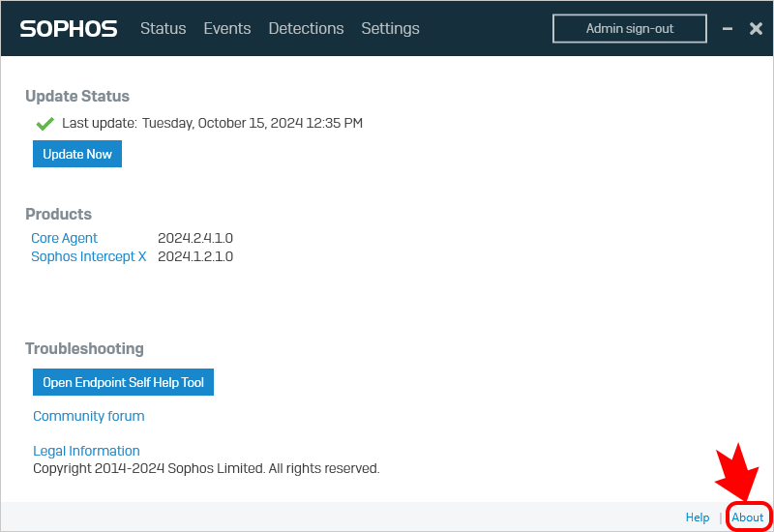Open the Core Agent product link
The image size is (774, 532).
pyautogui.click(x=64, y=238)
